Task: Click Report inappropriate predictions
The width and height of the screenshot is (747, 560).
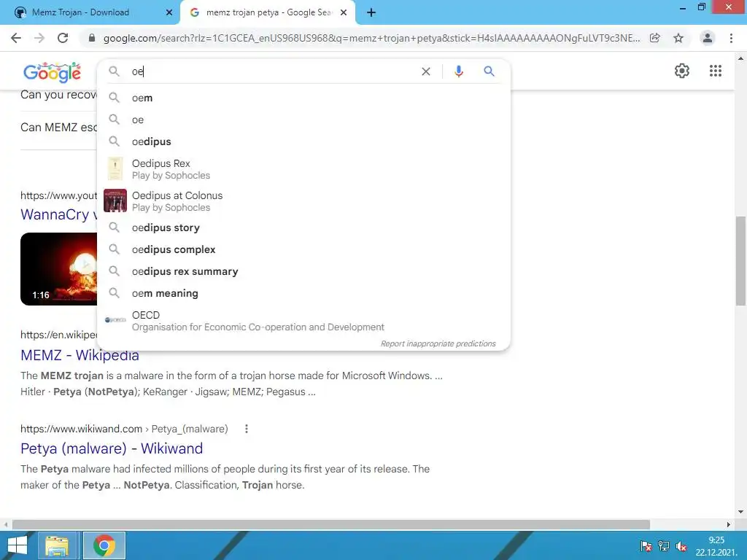Action: [x=438, y=344]
